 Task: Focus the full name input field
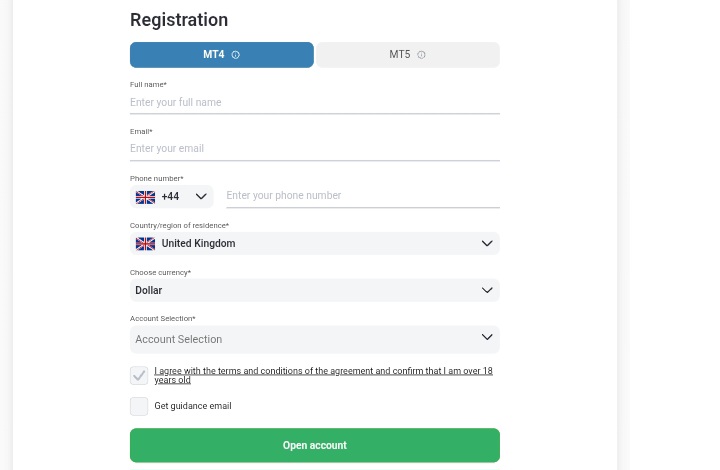[x=315, y=102]
